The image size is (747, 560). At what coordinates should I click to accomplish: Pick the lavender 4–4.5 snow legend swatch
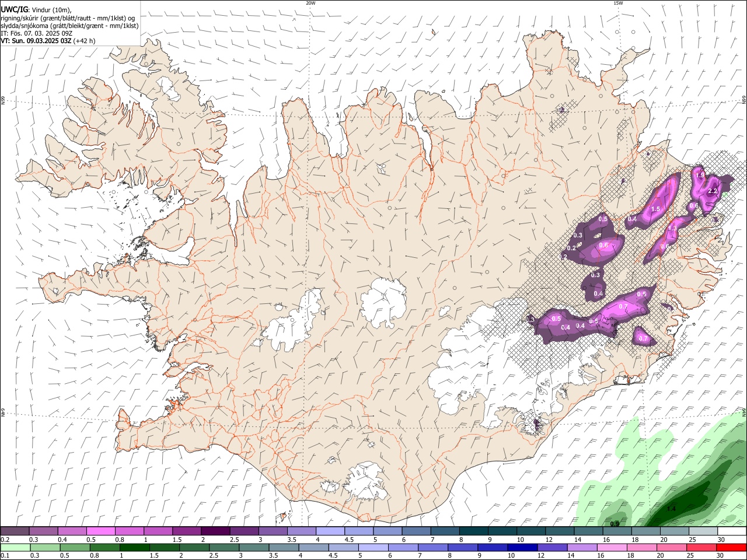coord(330,531)
